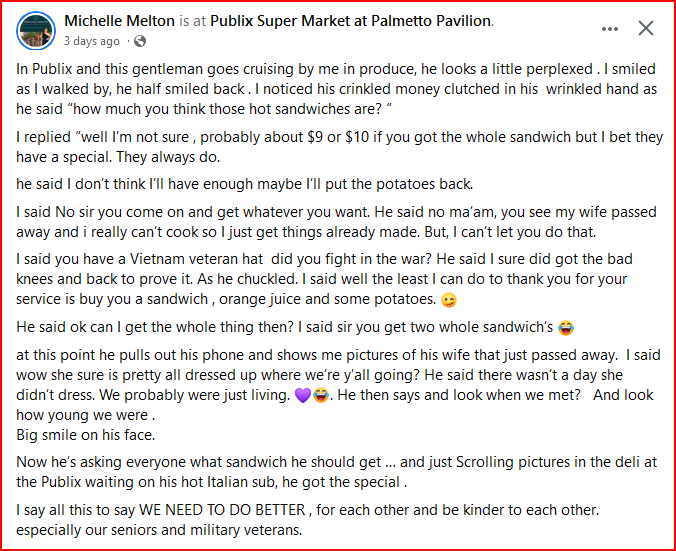This screenshot has width=676, height=551.
Task: Click the "3 days ago" timestamp
Action: (91, 42)
